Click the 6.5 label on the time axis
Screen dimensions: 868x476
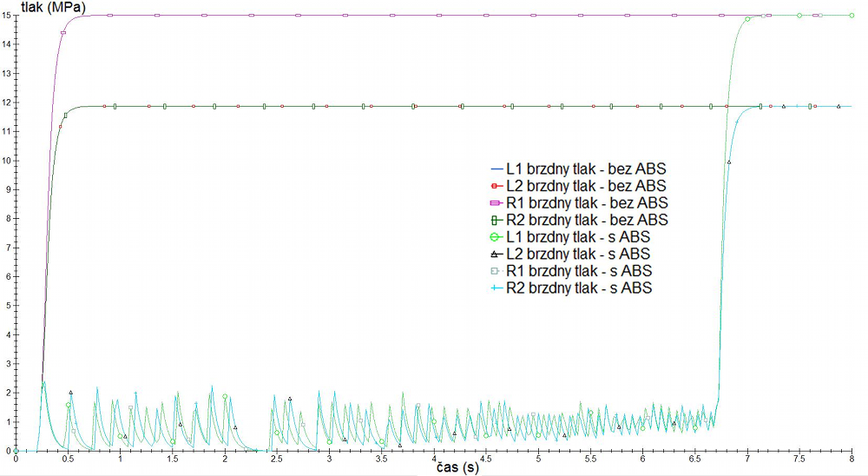click(694, 459)
